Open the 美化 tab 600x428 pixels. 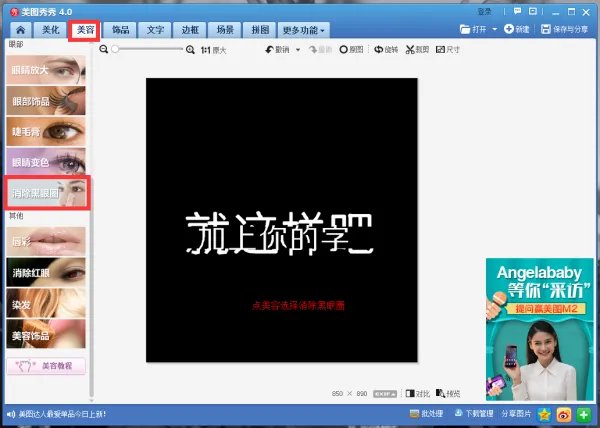coord(50,30)
